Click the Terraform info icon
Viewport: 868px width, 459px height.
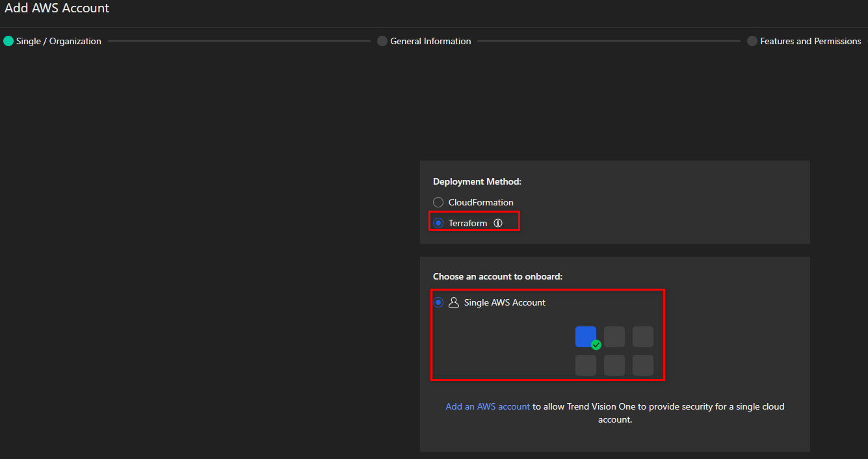point(498,223)
